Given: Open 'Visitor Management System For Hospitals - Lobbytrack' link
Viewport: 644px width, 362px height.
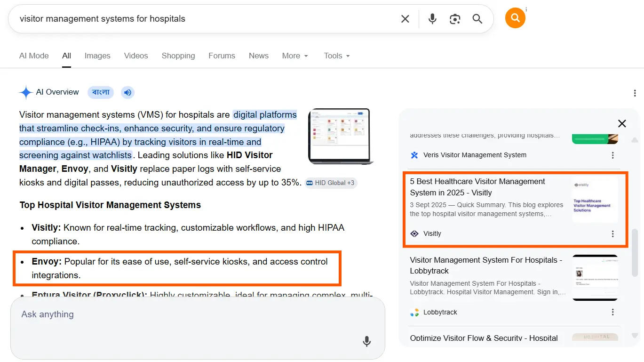Looking at the screenshot, I should coord(486,265).
